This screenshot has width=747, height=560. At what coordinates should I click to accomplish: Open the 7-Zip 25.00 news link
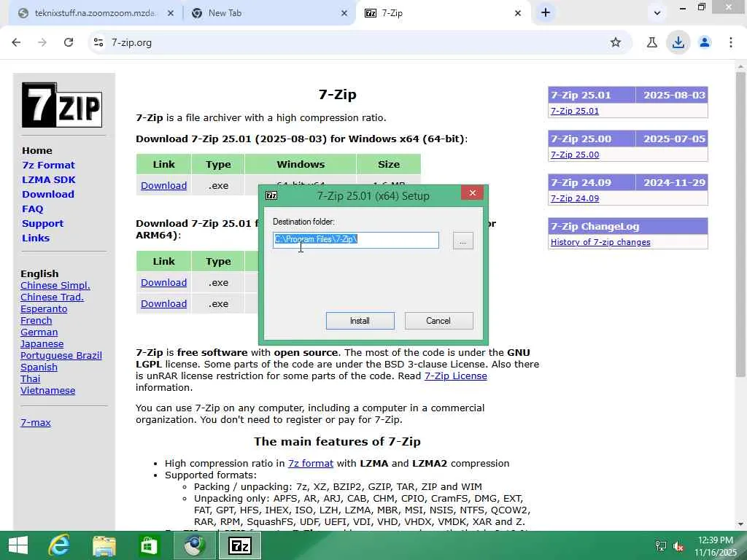coord(575,155)
